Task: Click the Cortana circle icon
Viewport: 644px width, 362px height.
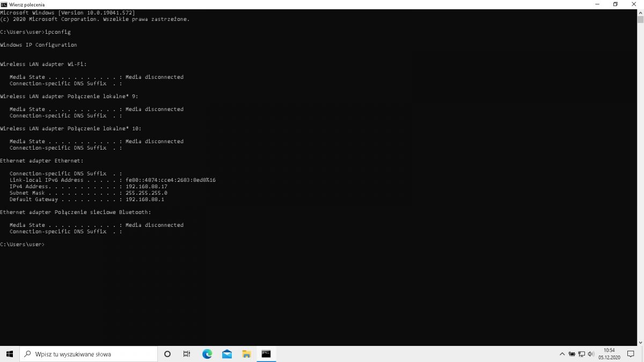Action: tap(167, 354)
